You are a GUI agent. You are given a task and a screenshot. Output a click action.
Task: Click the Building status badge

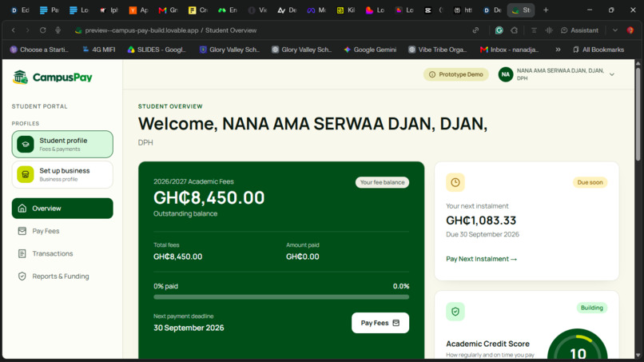pyautogui.click(x=591, y=308)
